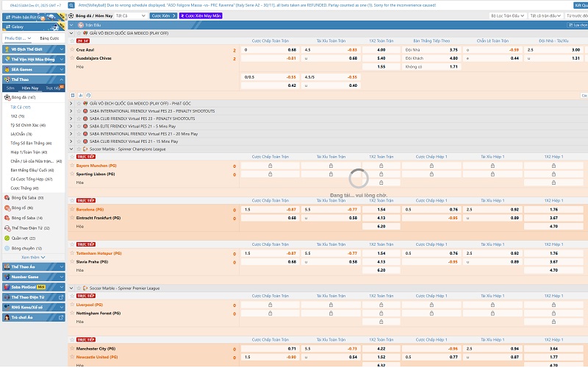The image size is (588, 368).
Task: Click the Trò chơi Ảo avatar icon
Action: [7, 316]
